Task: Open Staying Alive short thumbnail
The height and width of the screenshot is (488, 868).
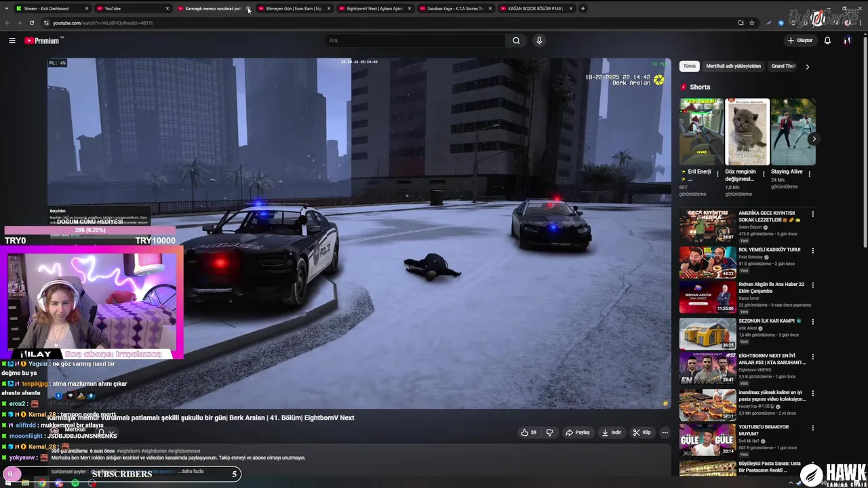Action: pos(793,131)
